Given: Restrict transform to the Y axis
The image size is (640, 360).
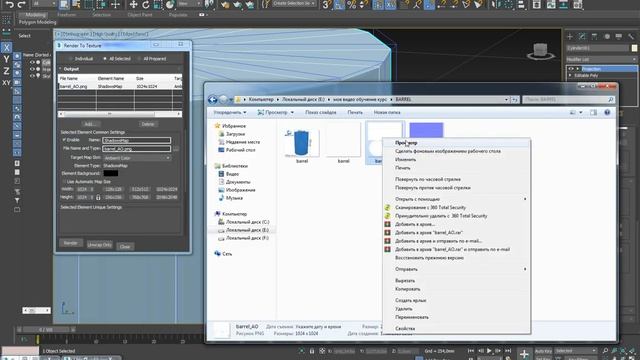Looking at the screenshot, I should tap(6, 59).
